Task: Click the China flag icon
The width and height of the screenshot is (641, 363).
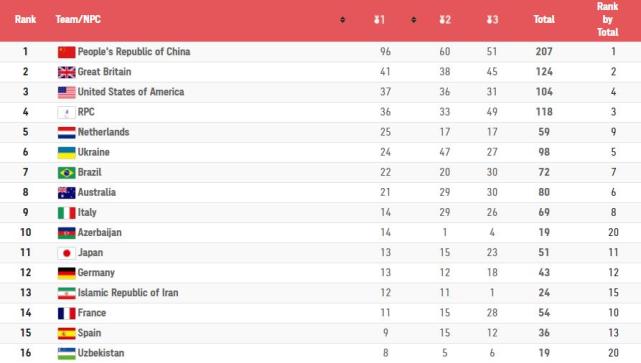Action: pyautogui.click(x=67, y=52)
